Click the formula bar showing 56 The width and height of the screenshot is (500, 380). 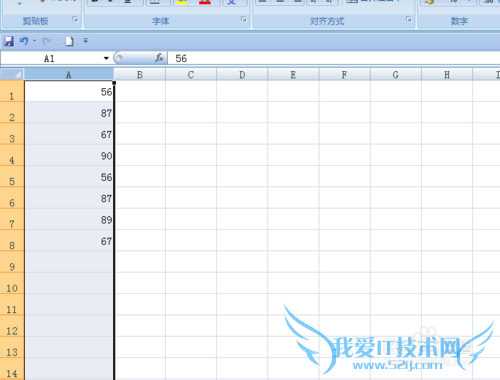click(x=333, y=58)
